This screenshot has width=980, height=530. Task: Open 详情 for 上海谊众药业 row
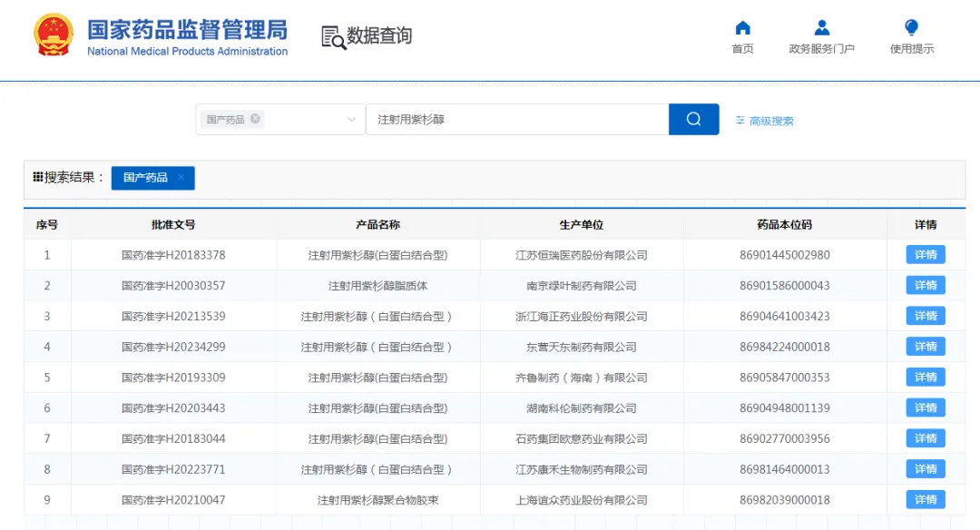pos(925,500)
